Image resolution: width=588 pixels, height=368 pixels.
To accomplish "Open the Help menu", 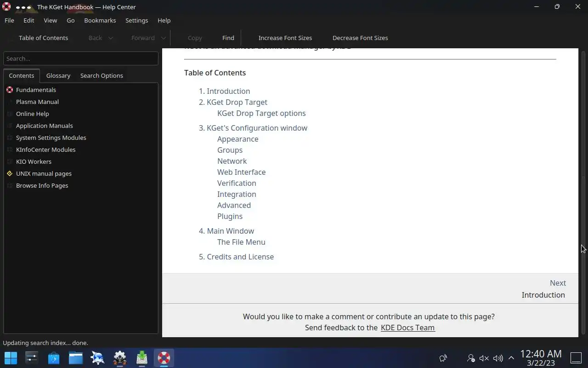I will (164, 20).
